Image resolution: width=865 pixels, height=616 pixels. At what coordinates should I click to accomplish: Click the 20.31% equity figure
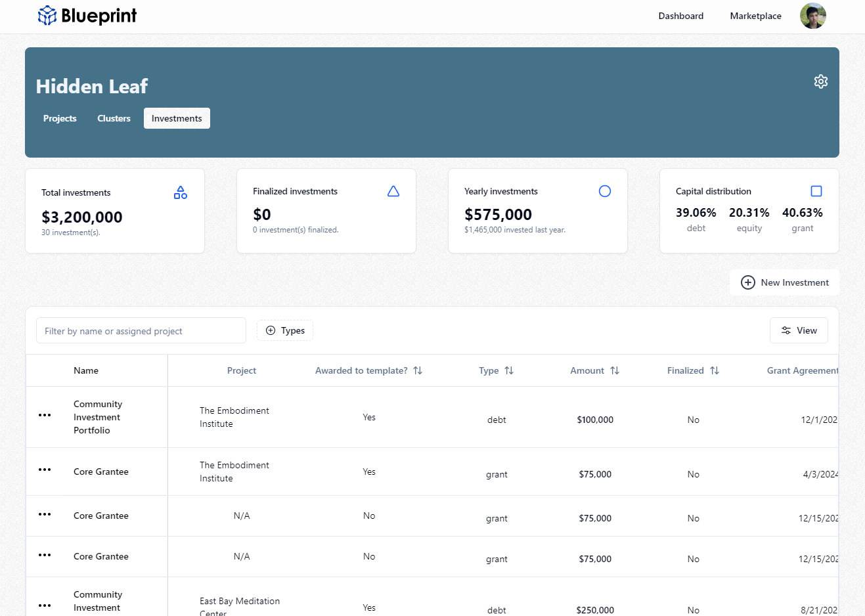pyautogui.click(x=749, y=213)
